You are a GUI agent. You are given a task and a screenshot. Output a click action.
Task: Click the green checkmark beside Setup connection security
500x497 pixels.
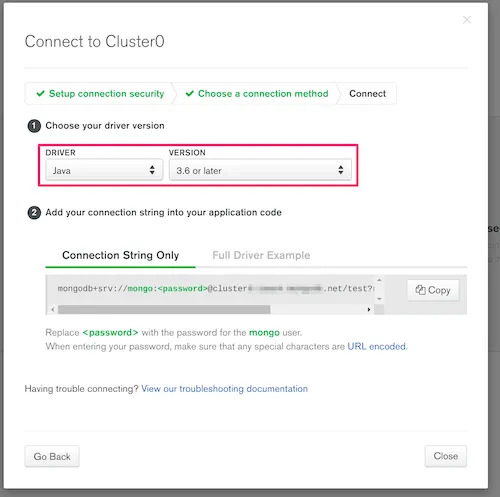[x=40, y=93]
